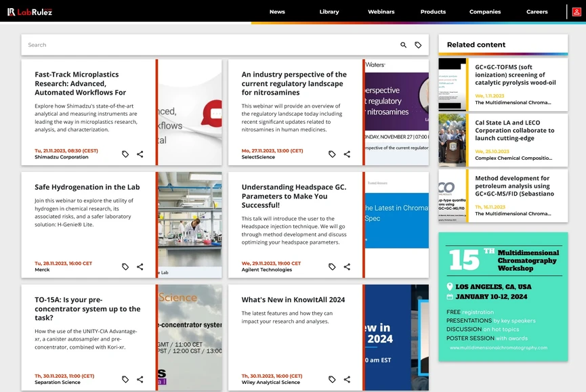Share the Understanding Headspace GC webinar
The image size is (586, 392).
(347, 267)
